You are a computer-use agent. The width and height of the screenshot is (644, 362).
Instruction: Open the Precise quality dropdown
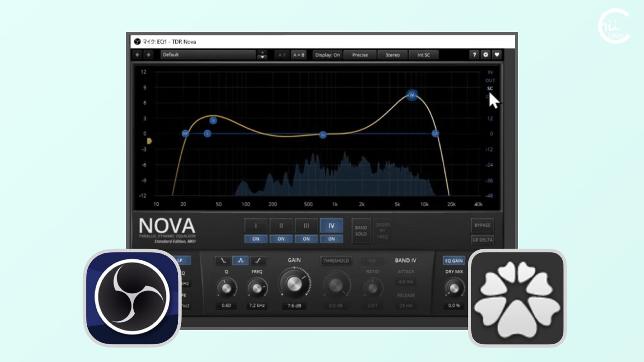point(360,55)
